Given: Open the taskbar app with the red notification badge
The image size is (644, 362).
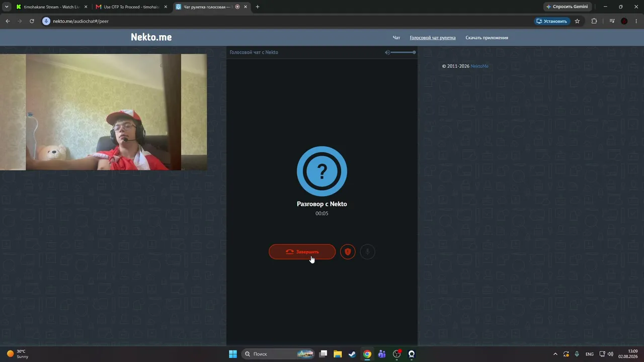Looking at the screenshot, I should [397, 354].
